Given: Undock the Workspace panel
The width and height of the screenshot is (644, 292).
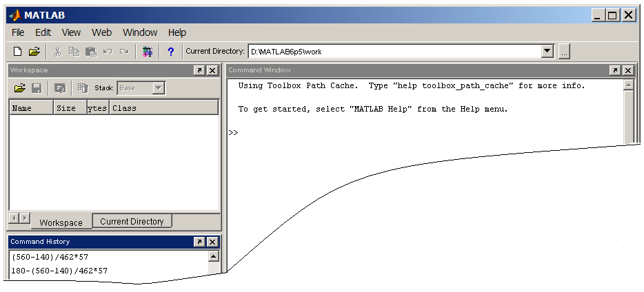Looking at the screenshot, I should pyautogui.click(x=199, y=70).
